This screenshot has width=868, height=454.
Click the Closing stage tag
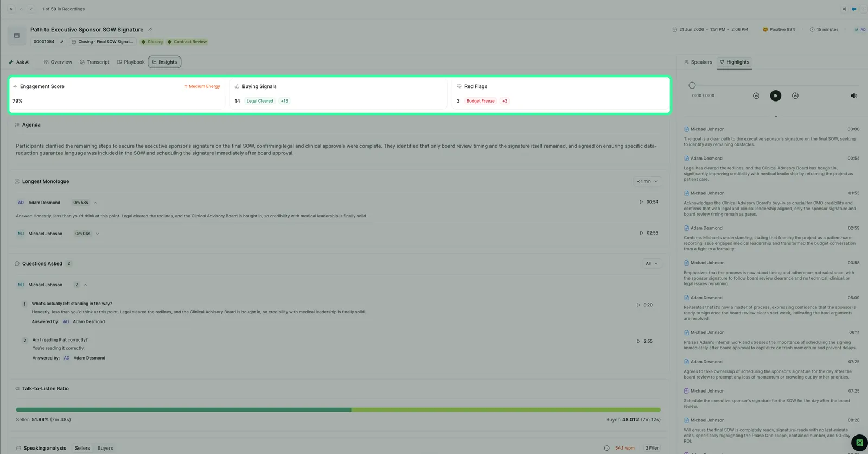point(152,42)
